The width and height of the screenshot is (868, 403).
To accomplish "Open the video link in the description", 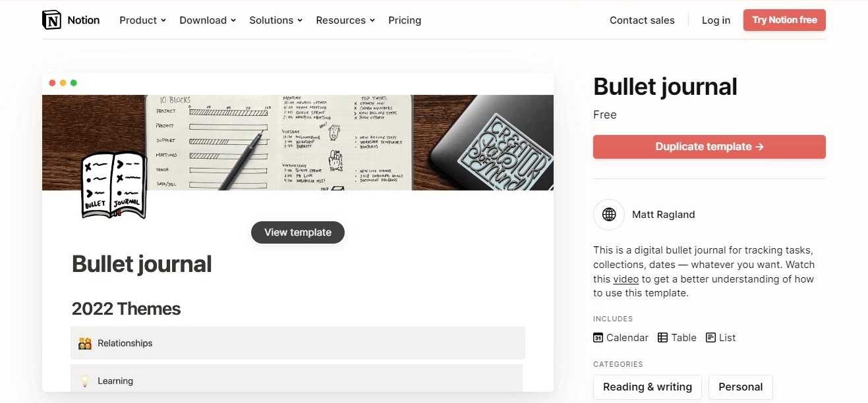I will pos(625,279).
